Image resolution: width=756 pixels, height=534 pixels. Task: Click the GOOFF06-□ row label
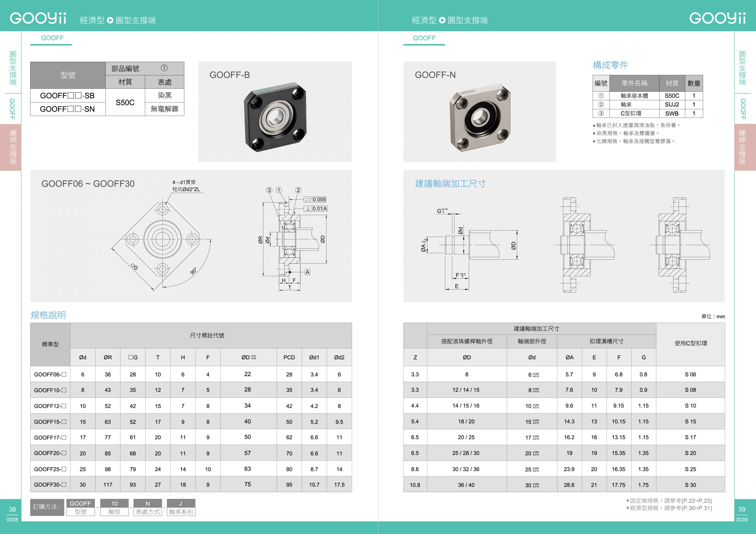(x=50, y=374)
